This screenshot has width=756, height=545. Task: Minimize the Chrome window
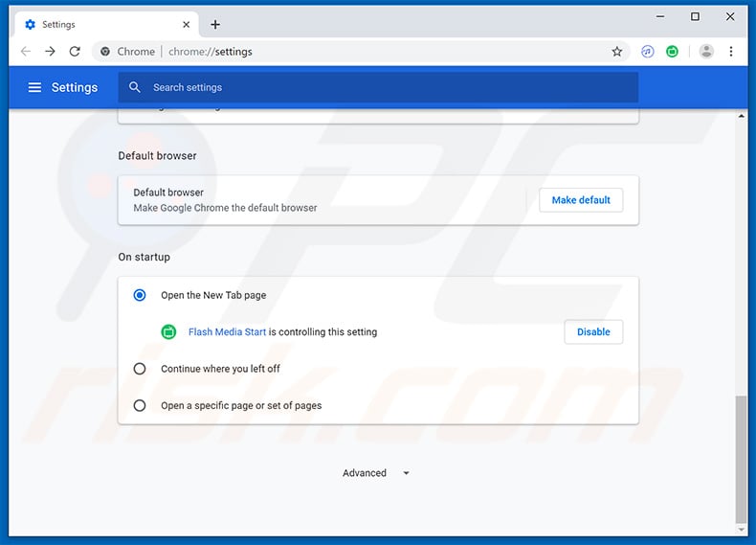pos(660,17)
